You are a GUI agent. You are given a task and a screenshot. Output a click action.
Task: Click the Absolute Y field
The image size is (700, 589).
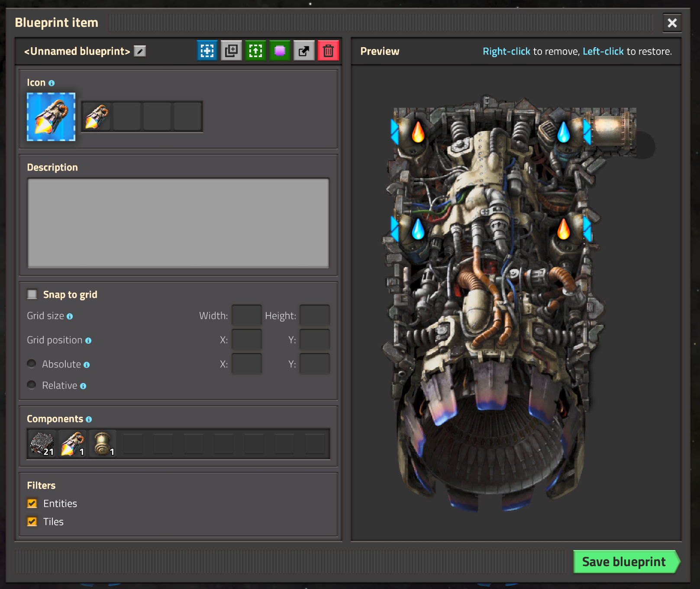pos(315,364)
